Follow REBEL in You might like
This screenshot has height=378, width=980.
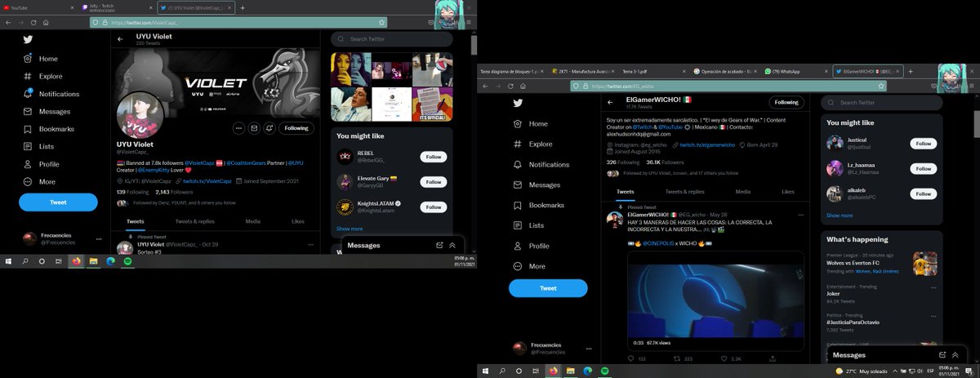tap(433, 157)
